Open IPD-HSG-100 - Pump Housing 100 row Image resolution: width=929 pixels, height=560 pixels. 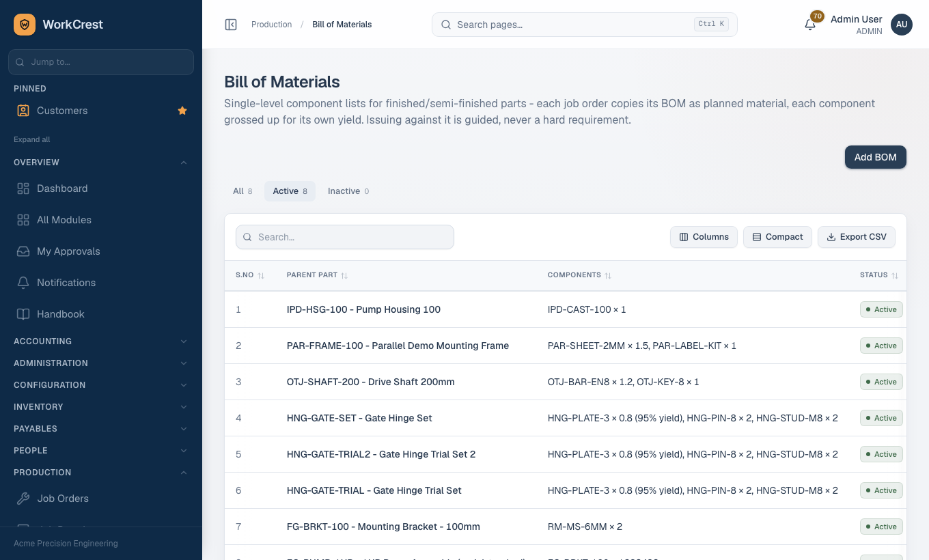(x=566, y=309)
